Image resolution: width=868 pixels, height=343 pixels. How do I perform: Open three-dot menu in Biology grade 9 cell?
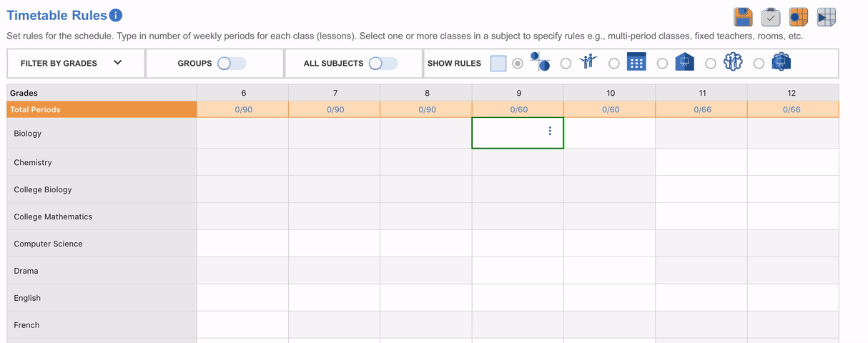[550, 131]
